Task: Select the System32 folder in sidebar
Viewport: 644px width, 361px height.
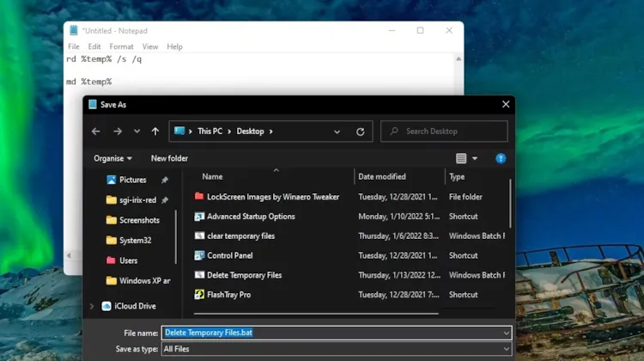Action: click(x=135, y=240)
